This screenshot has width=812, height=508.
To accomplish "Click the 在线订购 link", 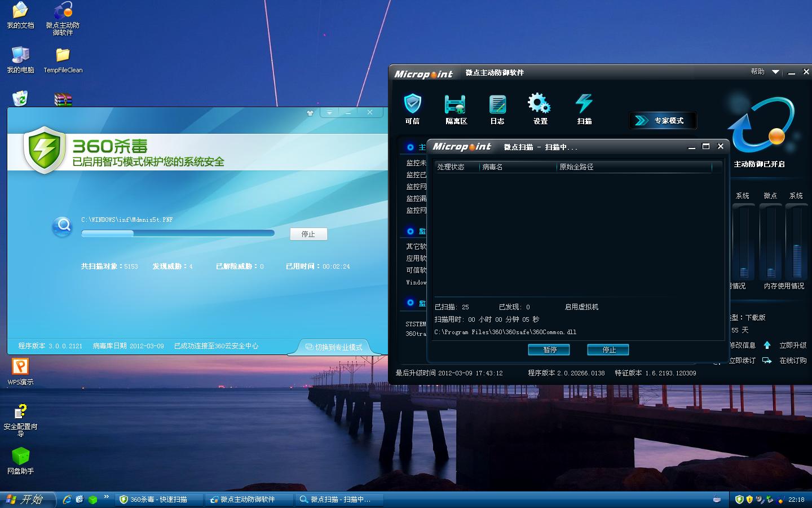I will (793, 361).
